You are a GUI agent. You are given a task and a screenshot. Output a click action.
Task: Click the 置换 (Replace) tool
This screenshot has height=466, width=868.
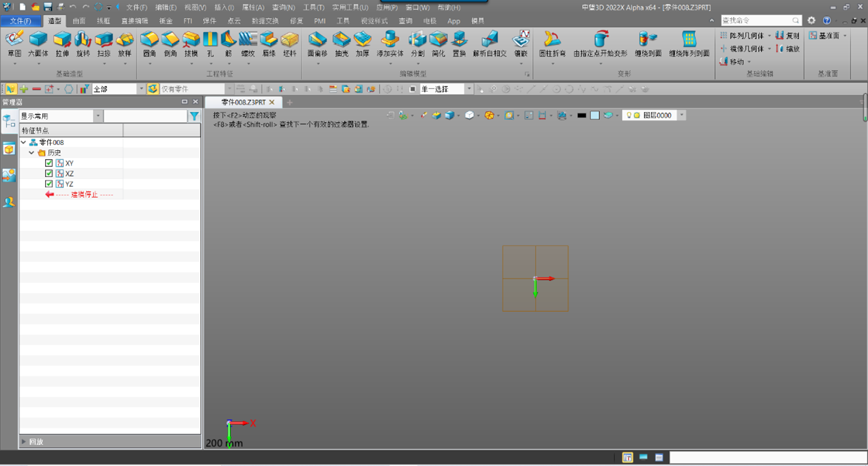(x=459, y=44)
